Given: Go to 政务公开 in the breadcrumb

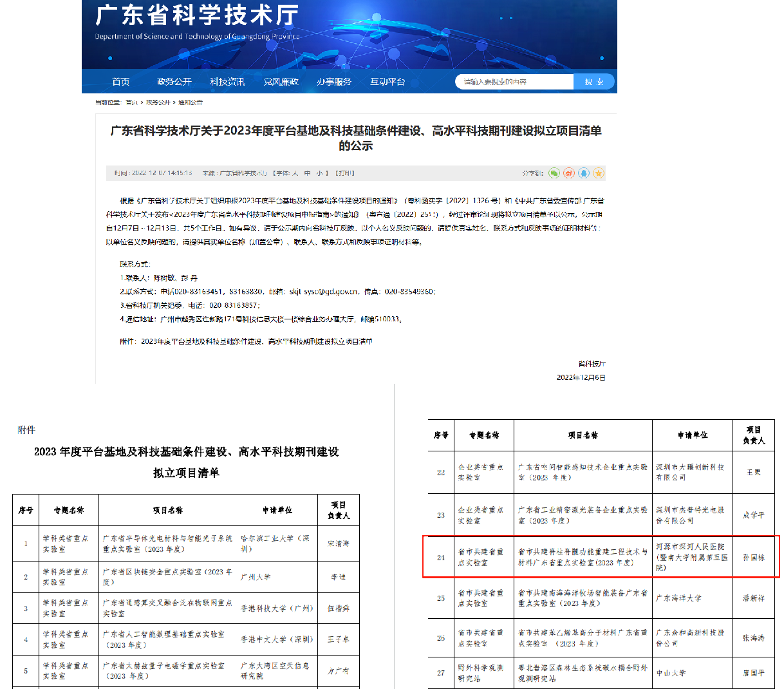Looking at the screenshot, I should click(x=158, y=102).
